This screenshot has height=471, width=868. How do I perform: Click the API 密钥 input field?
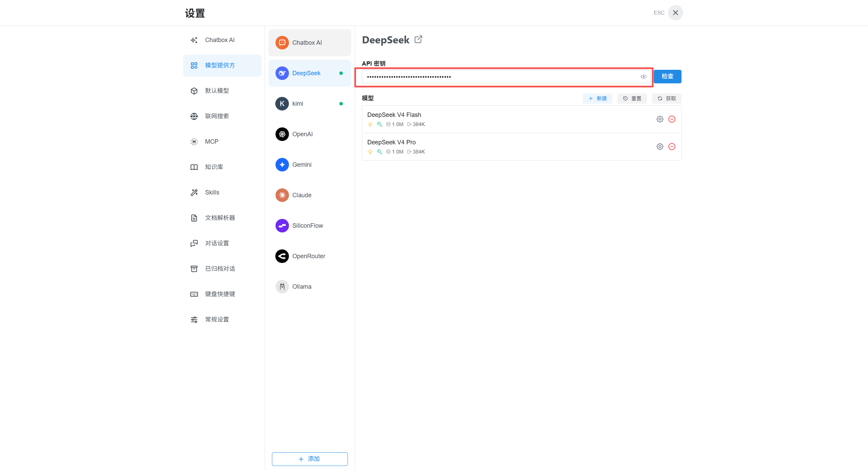[x=506, y=77]
